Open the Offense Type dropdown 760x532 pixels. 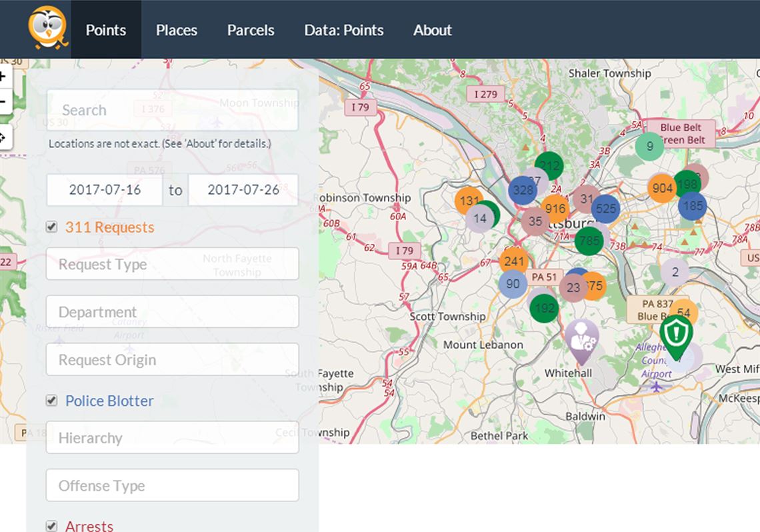(x=172, y=485)
